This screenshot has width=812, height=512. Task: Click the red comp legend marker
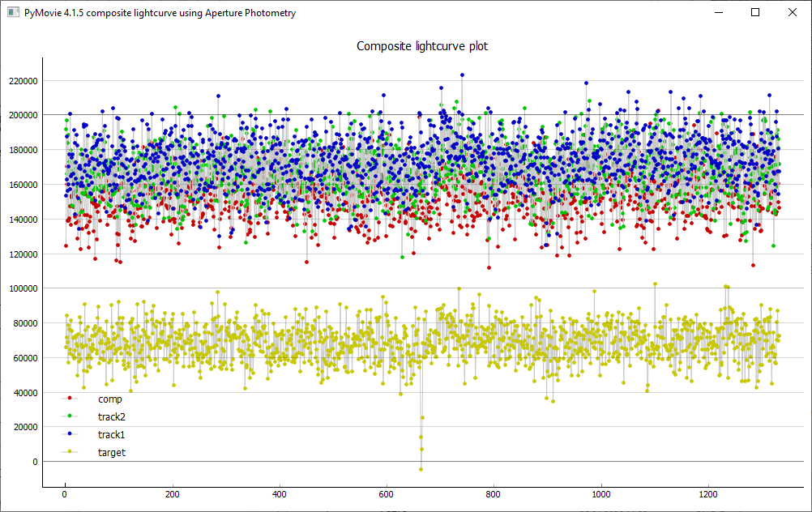tap(70, 399)
